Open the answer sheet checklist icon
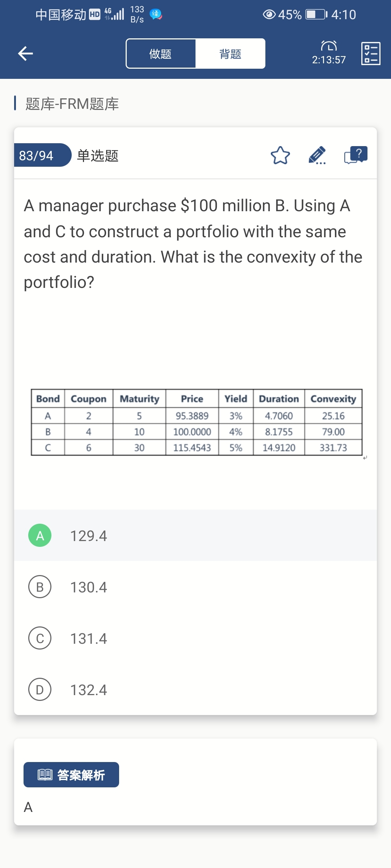Image resolution: width=391 pixels, height=868 pixels. (371, 54)
